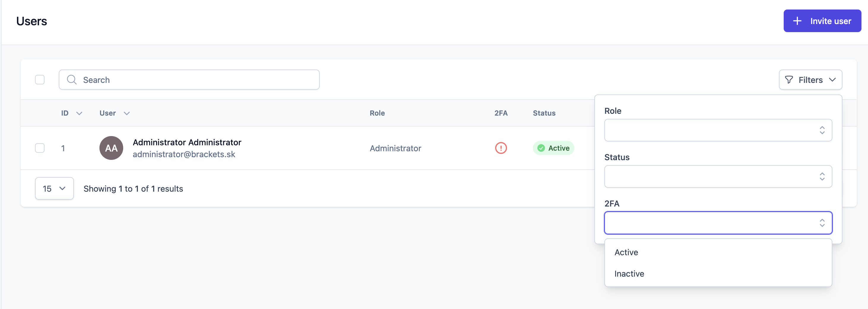This screenshot has height=309, width=868.
Task: Click the Role column header
Action: click(x=377, y=113)
